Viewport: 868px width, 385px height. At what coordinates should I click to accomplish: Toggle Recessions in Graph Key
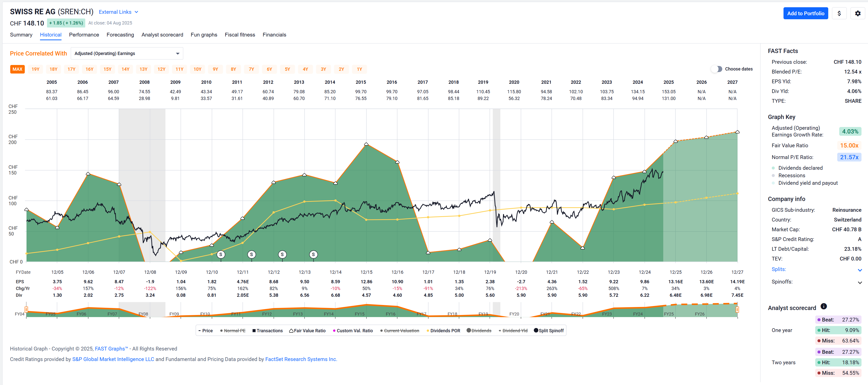pyautogui.click(x=788, y=175)
